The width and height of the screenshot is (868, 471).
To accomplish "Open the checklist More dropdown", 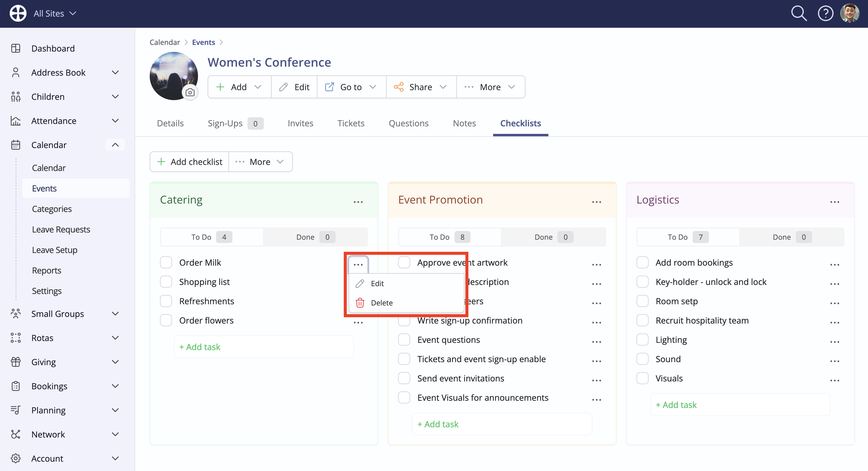I will pos(260,162).
